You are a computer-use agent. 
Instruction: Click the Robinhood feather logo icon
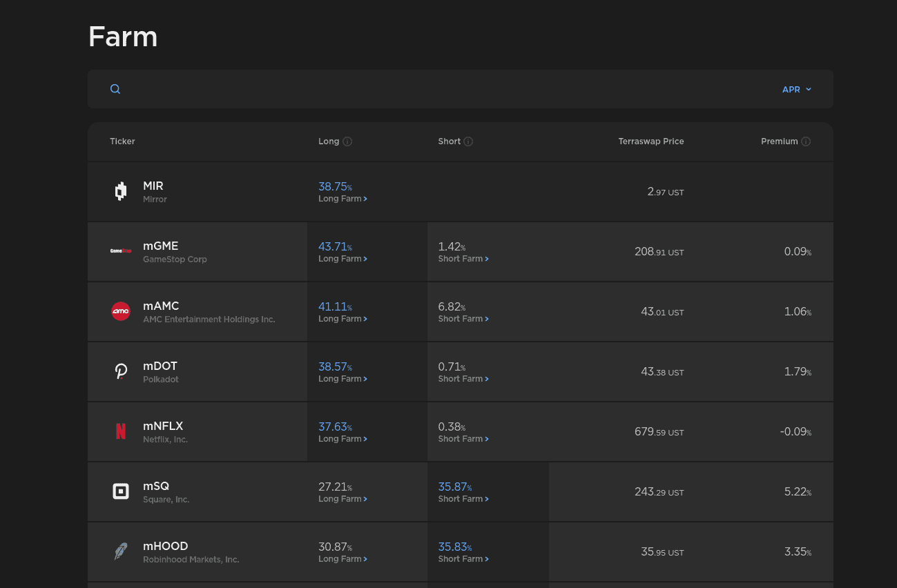click(x=121, y=551)
